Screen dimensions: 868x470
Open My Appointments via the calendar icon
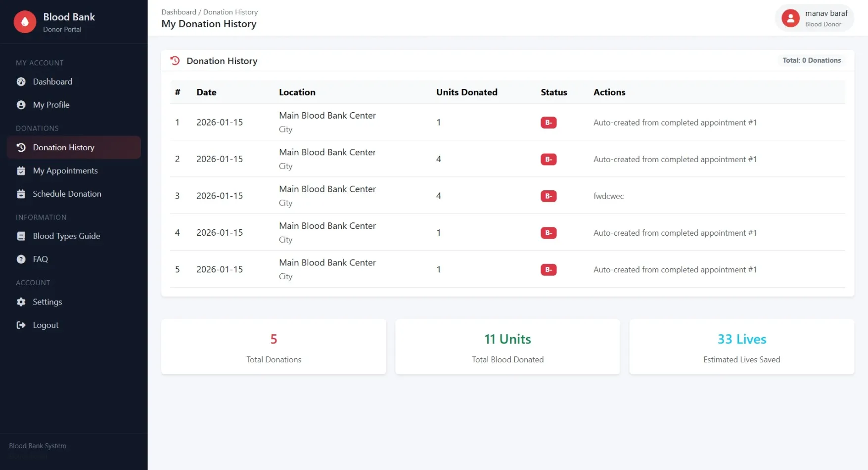tap(21, 171)
